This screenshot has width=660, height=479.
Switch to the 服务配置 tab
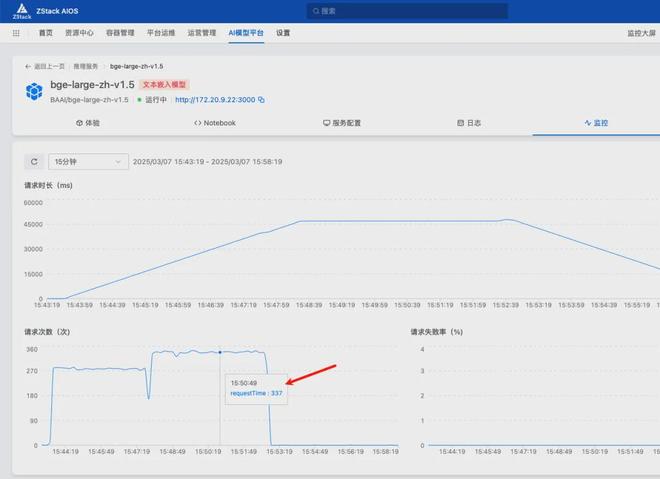point(342,123)
